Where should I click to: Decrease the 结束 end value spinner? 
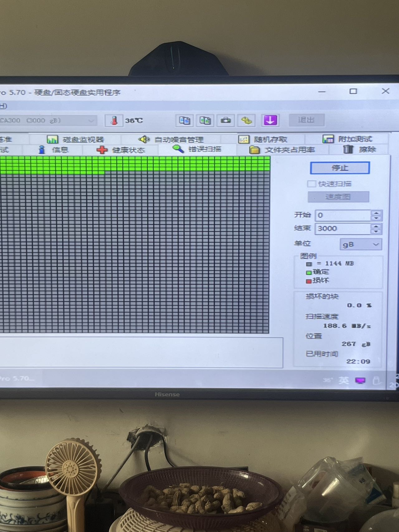click(x=376, y=231)
